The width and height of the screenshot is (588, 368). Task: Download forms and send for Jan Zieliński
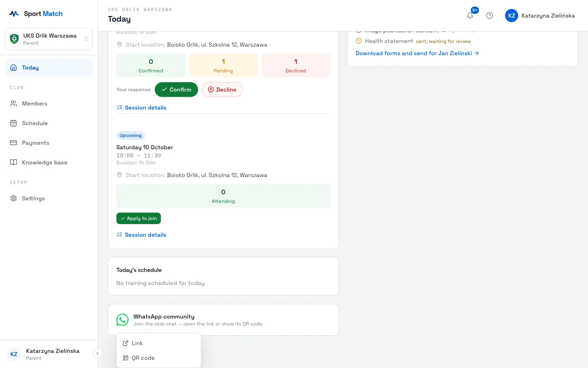point(417,53)
